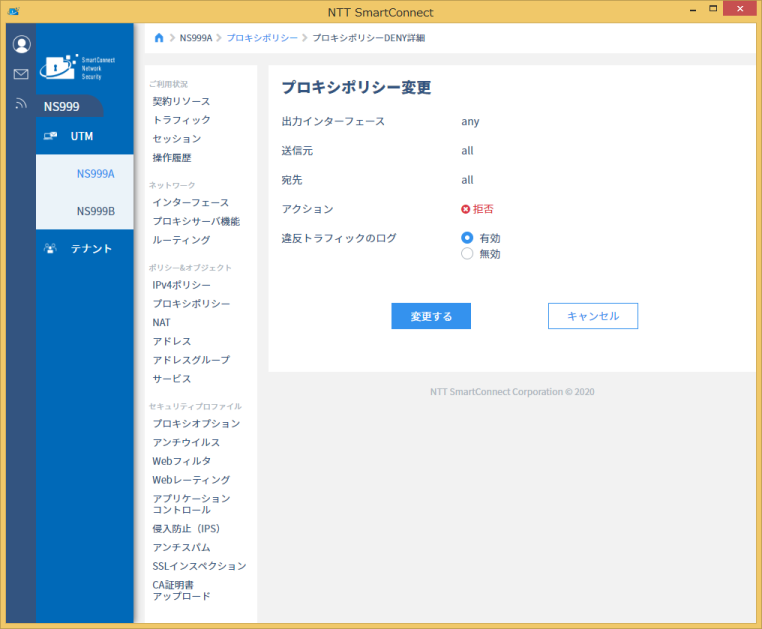Click the home breadcrumb icon
Screen dimensions: 762x629
pyautogui.click(x=159, y=38)
